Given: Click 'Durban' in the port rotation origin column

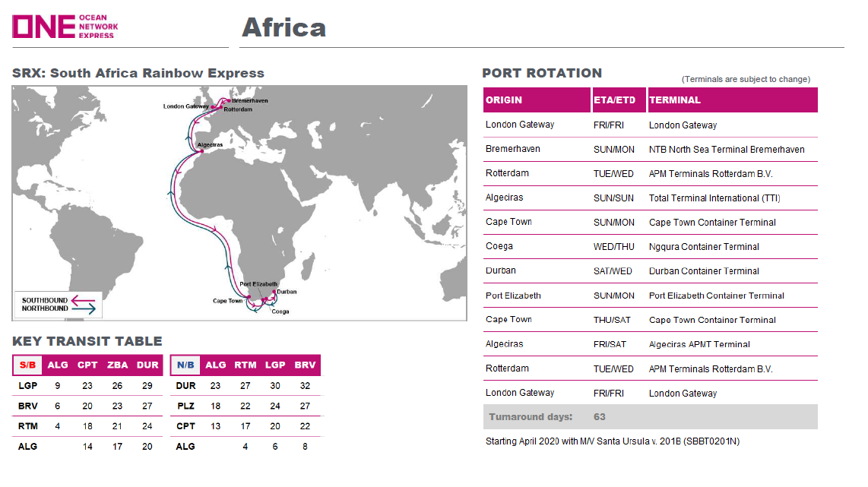Looking at the screenshot, I should (500, 270).
